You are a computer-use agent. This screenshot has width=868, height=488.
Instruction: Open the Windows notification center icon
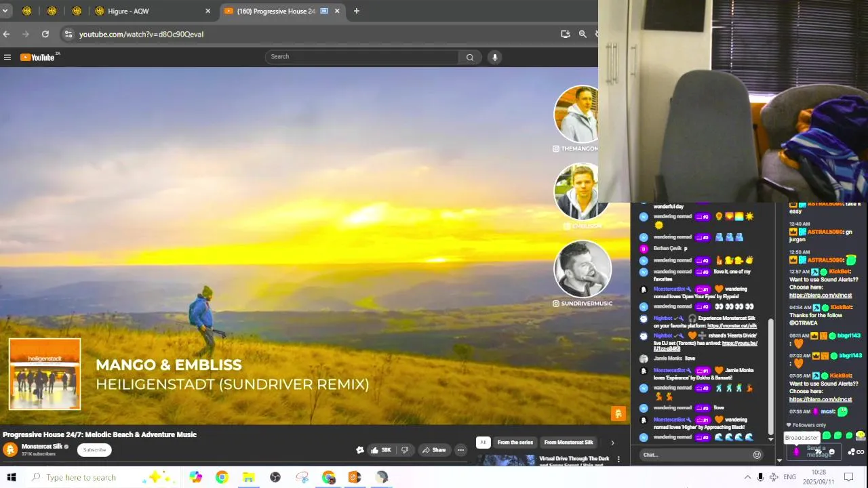tap(848, 477)
